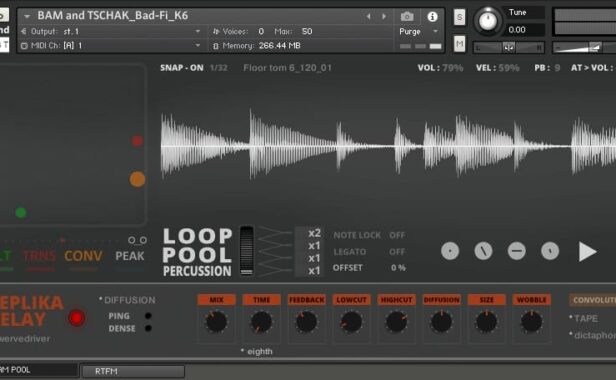Toggle SNAP - ON setting

(x=182, y=68)
